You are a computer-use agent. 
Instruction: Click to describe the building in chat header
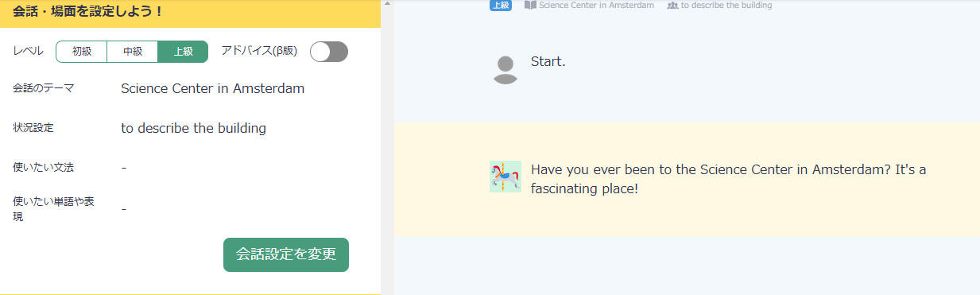point(726,5)
